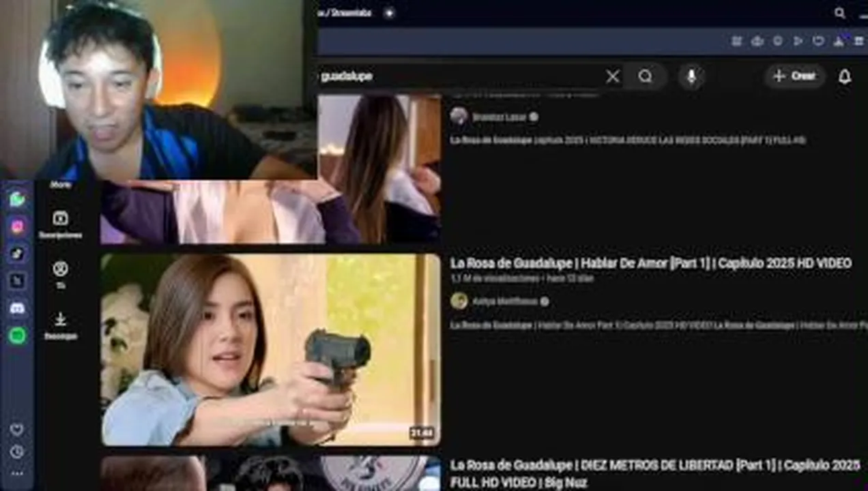Click the rightmost icon in browser toolbar
This screenshot has height=491, width=868.
tap(859, 41)
